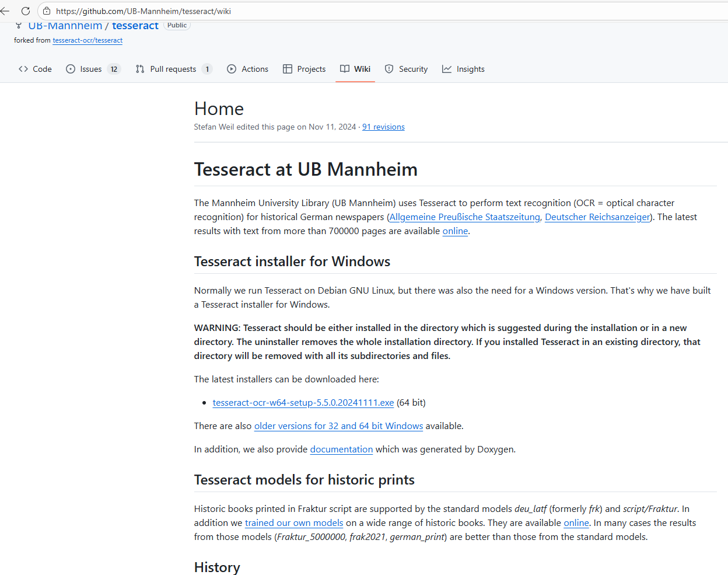The width and height of the screenshot is (728, 575).
Task: Click the Home page title
Action: tap(219, 109)
